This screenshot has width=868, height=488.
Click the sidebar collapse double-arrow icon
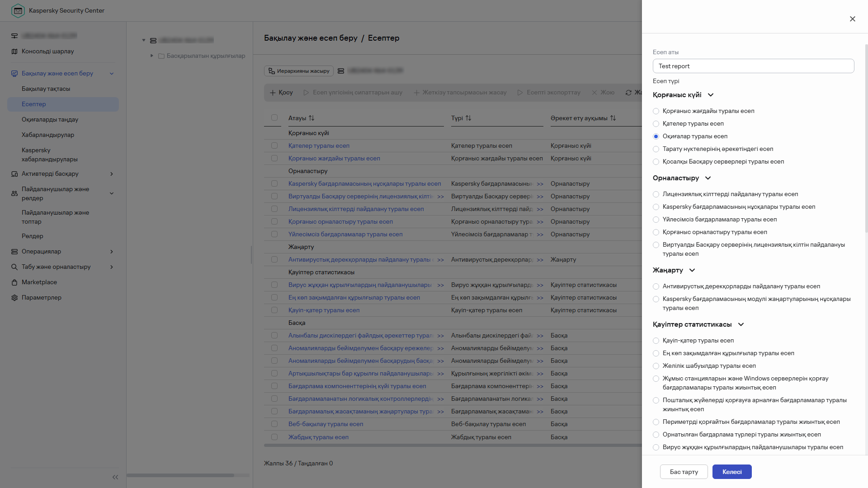(x=115, y=477)
